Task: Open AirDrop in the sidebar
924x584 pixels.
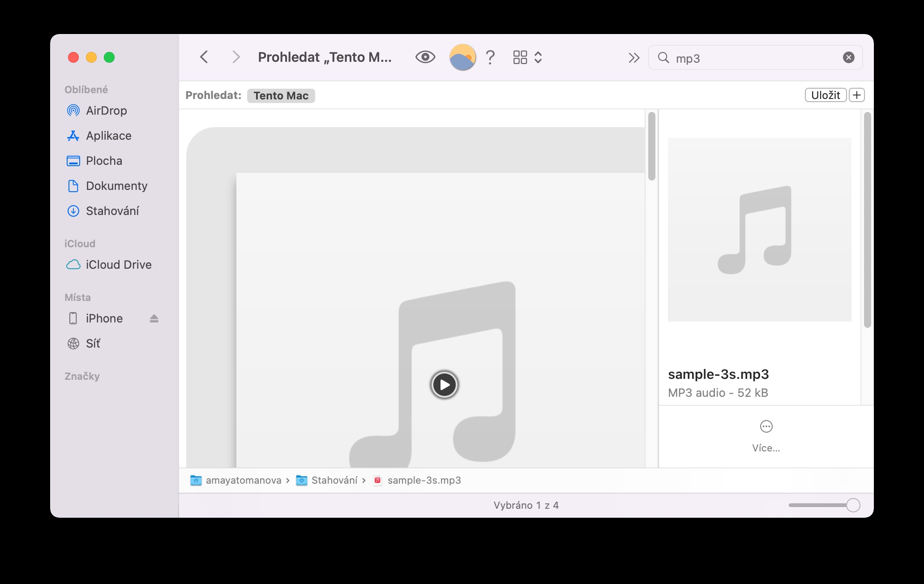Action: coord(106,111)
